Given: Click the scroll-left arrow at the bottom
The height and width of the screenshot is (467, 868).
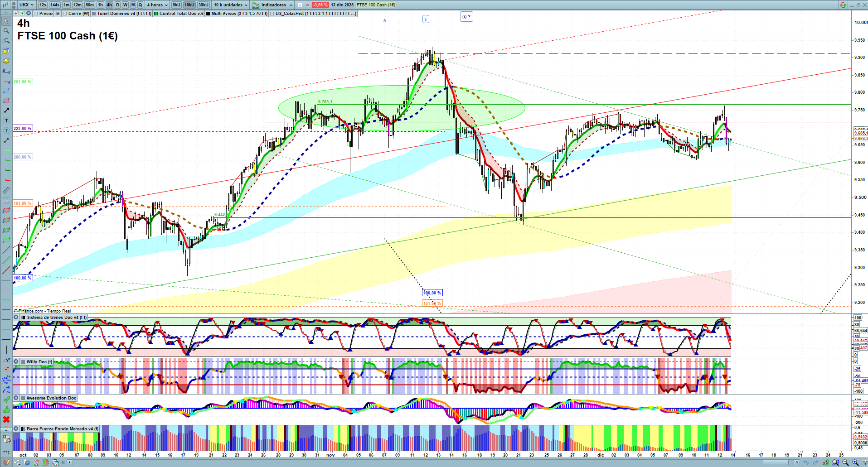Looking at the screenshot, I should pos(69,462).
